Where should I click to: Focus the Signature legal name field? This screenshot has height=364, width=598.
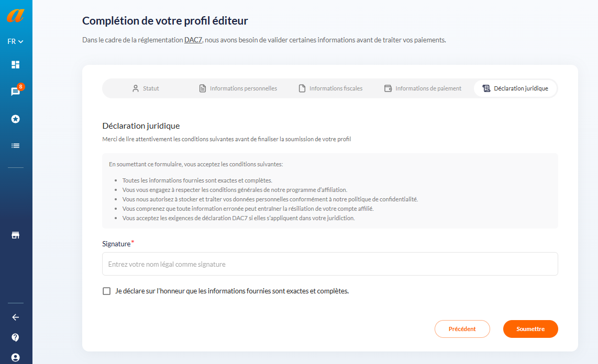coord(330,264)
